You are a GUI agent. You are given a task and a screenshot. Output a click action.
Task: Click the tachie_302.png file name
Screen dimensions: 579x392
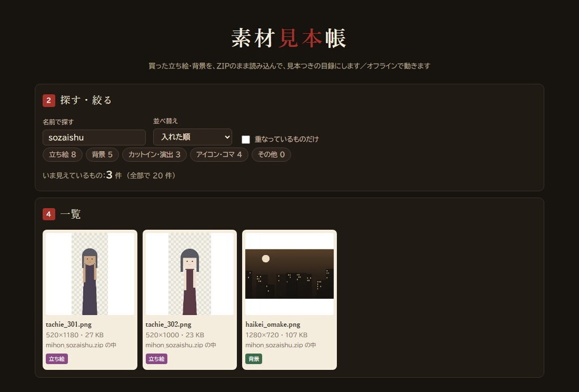pyautogui.click(x=168, y=324)
